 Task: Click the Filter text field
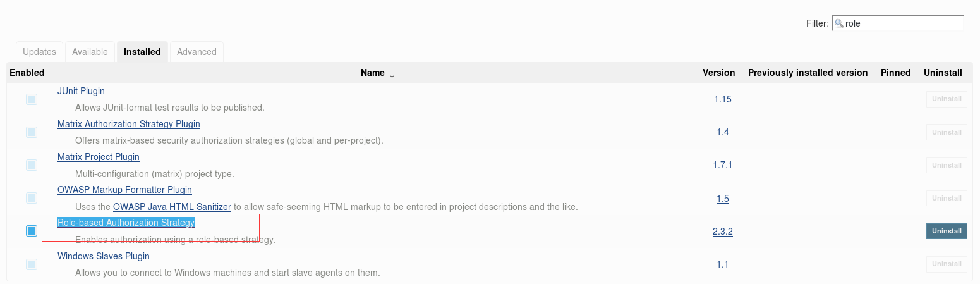898,23
